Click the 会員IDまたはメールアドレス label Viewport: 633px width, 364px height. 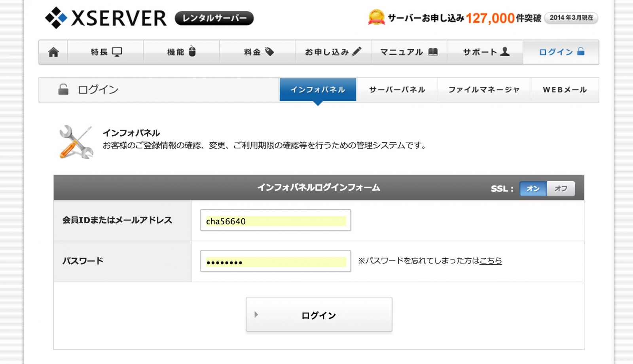117,220
